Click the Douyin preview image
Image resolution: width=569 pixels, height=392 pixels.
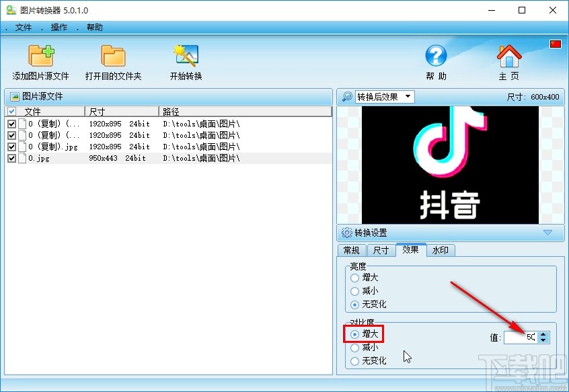click(x=451, y=163)
